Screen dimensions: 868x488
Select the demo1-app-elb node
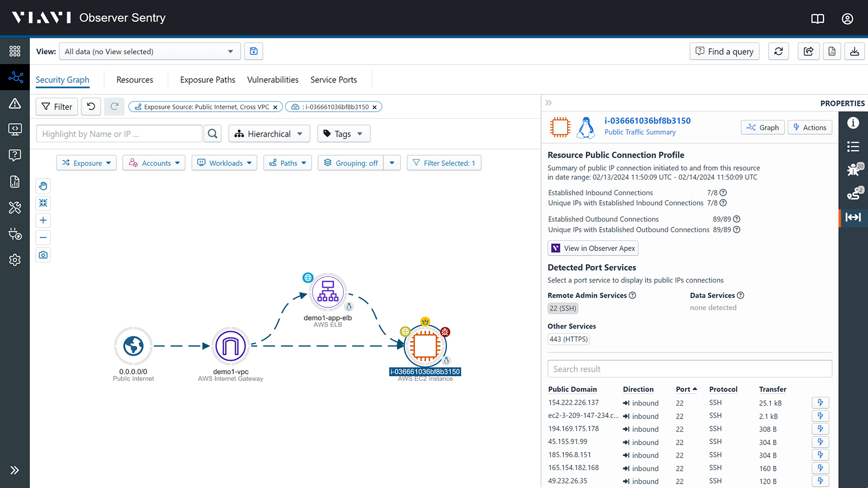point(328,292)
